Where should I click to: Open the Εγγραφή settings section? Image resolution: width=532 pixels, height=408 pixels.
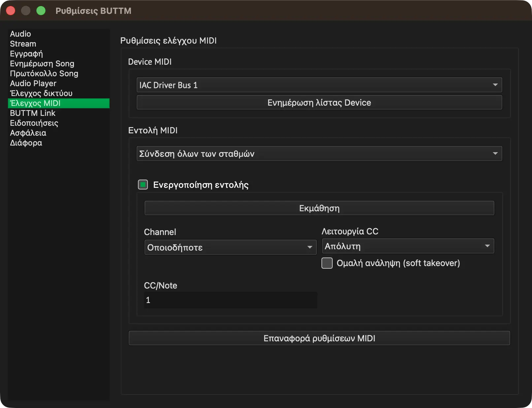(59, 54)
